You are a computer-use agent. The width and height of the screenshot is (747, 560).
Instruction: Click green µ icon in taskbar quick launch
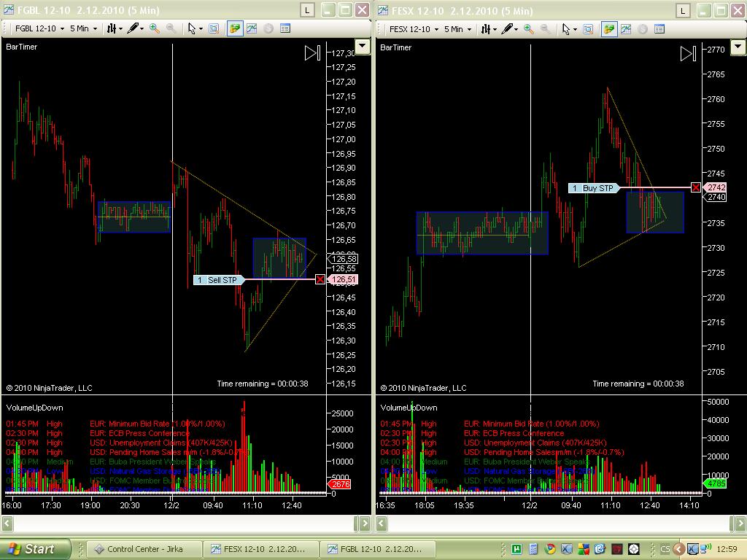516,549
